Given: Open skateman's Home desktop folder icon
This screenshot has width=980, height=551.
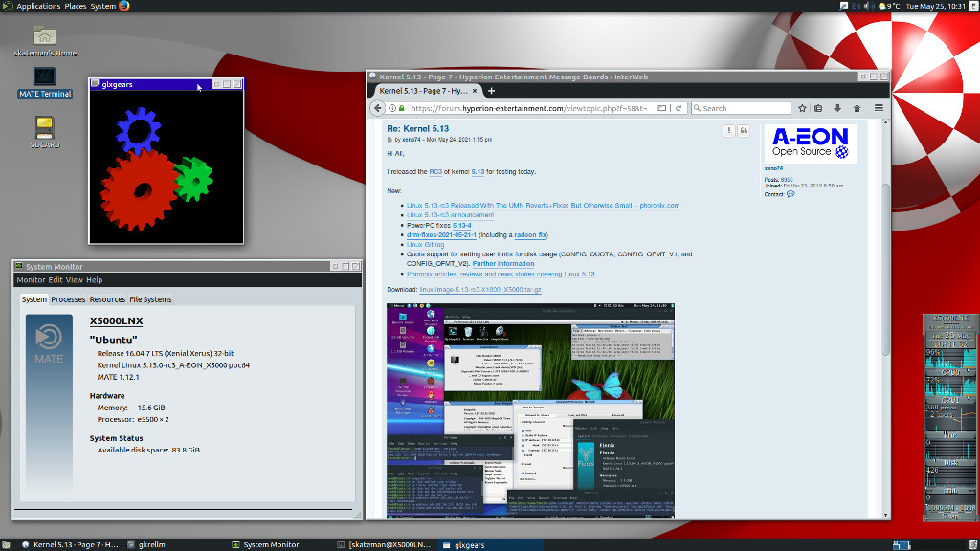Looking at the screenshot, I should [44, 36].
